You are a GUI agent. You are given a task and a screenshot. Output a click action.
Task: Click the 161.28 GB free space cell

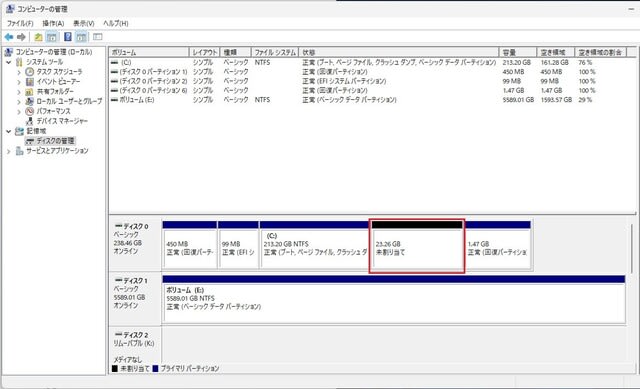pos(554,62)
